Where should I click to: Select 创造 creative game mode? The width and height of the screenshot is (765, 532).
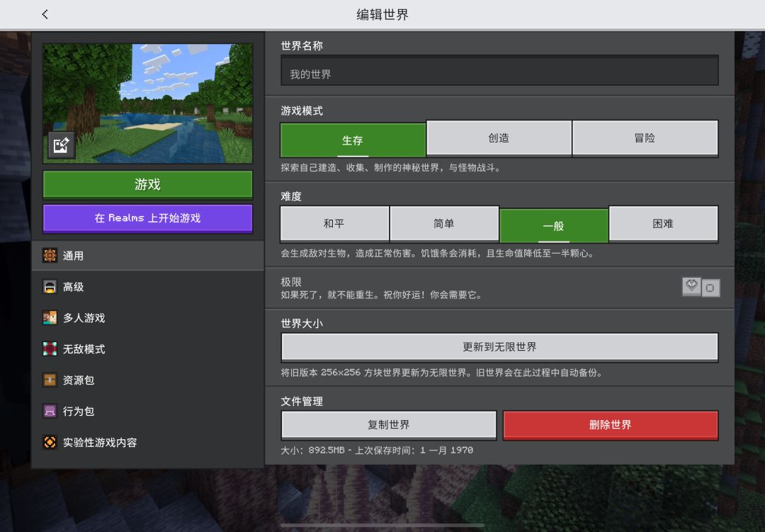tap(499, 138)
